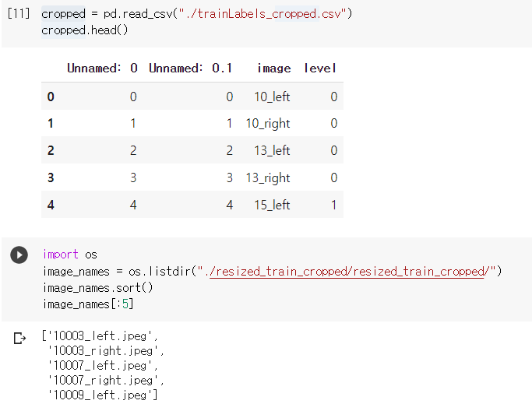Select the 10_right table cell

point(268,124)
